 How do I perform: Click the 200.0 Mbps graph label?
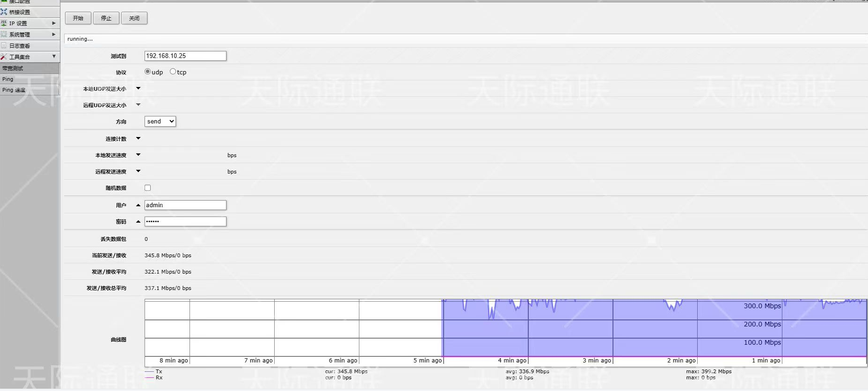[762, 324]
